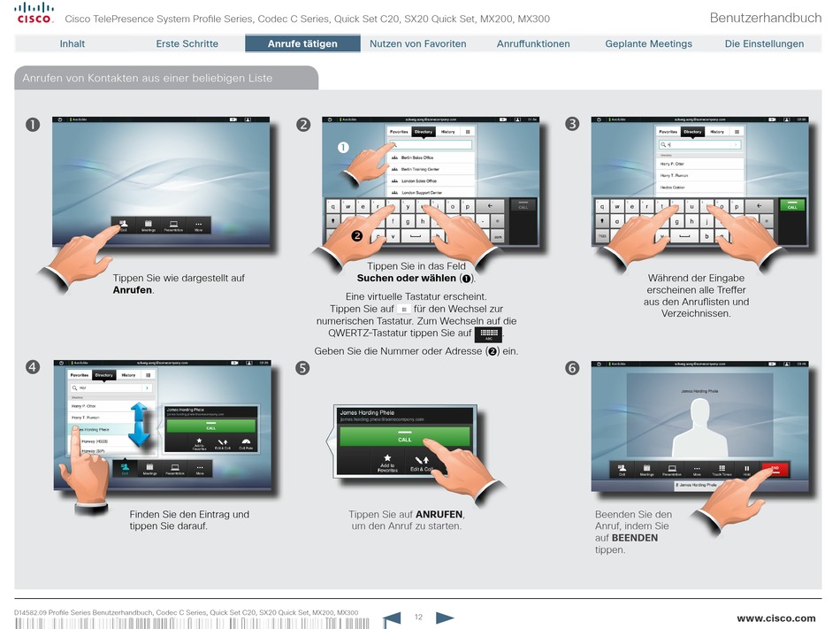This screenshot has height=629, width=840.
Task: Tap the Meetings icon in step 4 dock
Action: click(150, 470)
